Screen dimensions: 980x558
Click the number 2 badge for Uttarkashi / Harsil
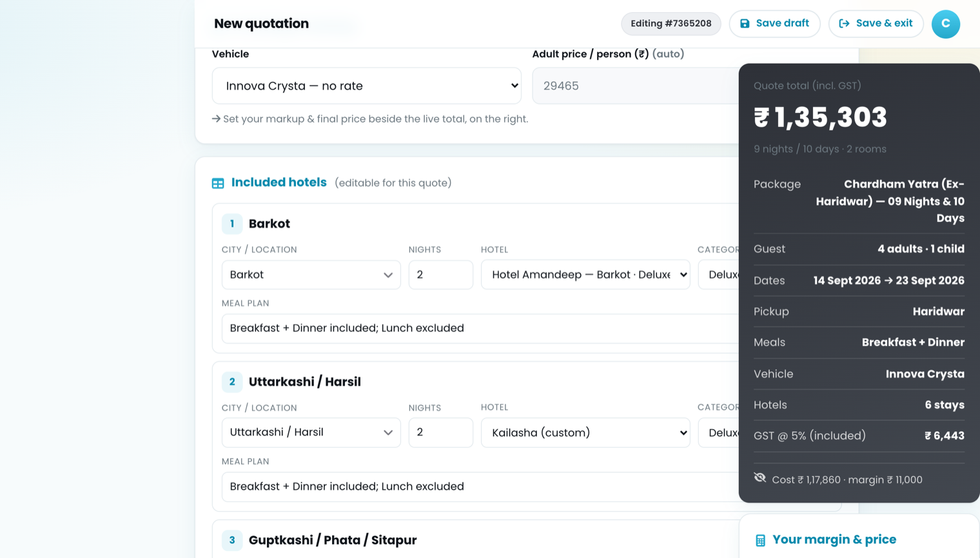click(232, 382)
